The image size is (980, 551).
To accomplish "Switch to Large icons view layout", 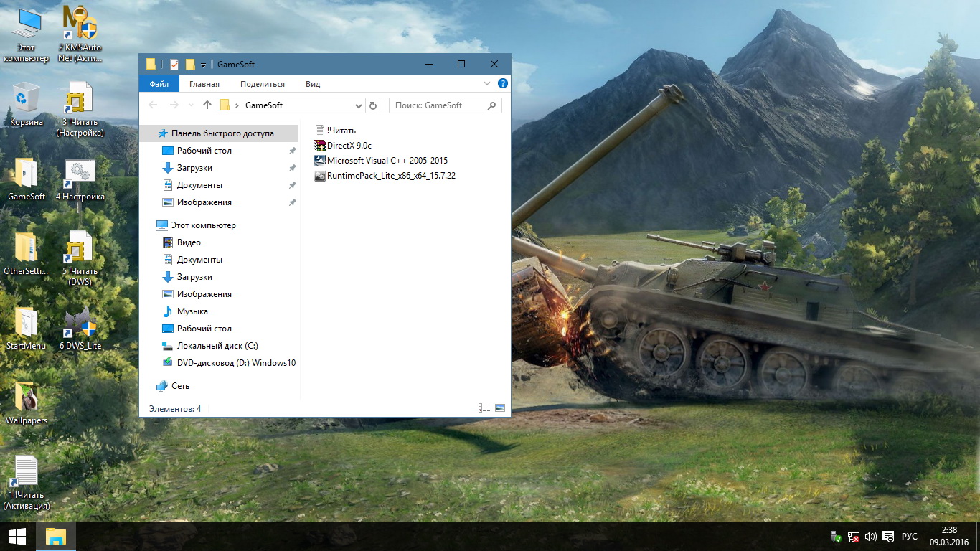I will pos(500,408).
